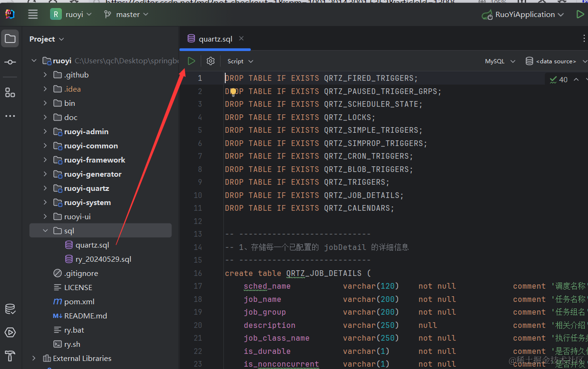This screenshot has height=369, width=588.
Task: Open the master branch dropdown
Action: point(126,14)
